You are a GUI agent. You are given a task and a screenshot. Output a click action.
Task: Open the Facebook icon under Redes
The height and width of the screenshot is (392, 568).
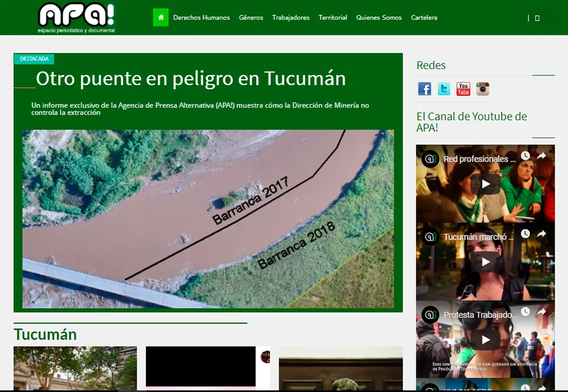coord(425,89)
